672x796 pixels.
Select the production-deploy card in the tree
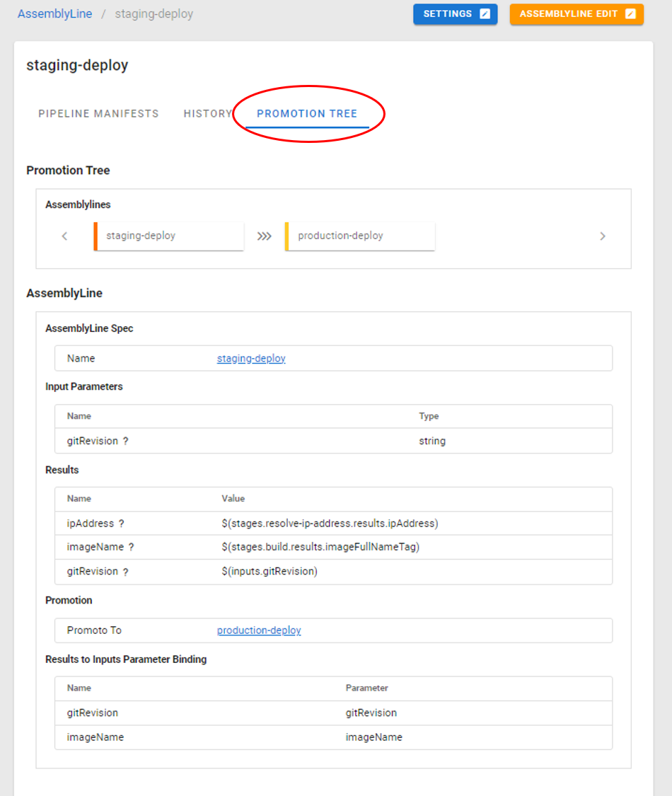coord(360,236)
